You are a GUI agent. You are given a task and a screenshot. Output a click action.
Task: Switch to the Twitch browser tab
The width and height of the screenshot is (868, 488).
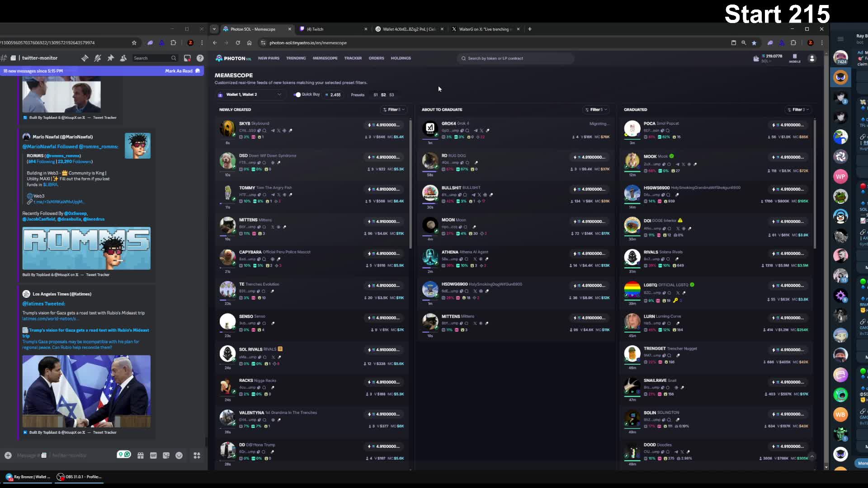333,29
